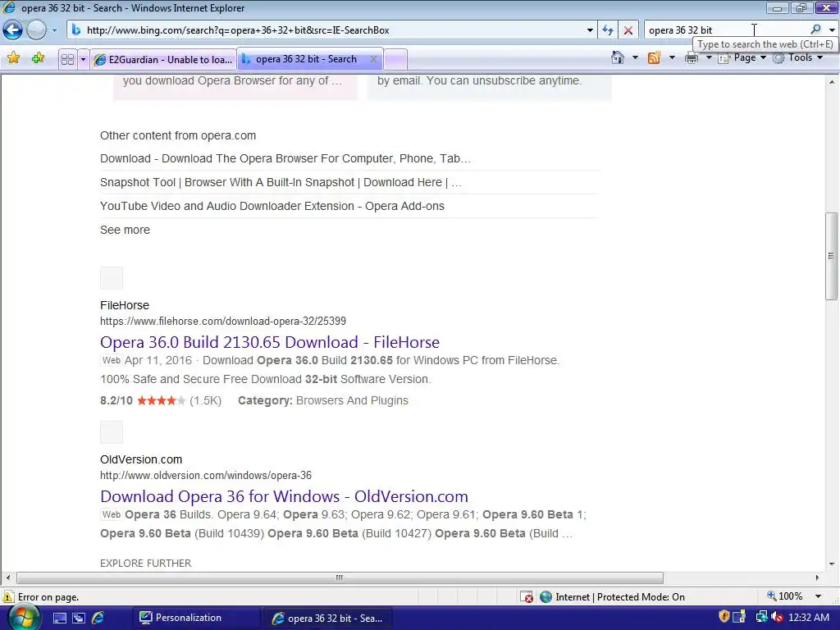
Task: Open the Favorites Center star icon
Action: [x=14, y=58]
